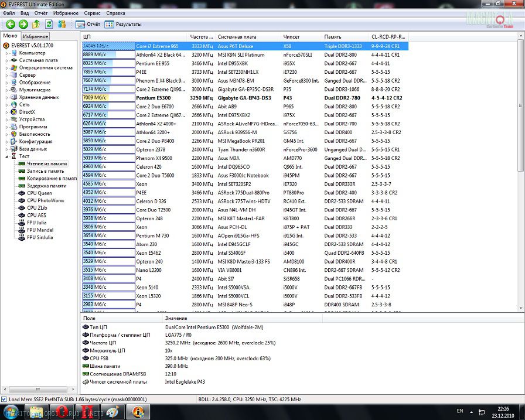Image resolution: width=525 pixels, height=420 pixels.
Task: Open the FPU SinJulia benchmark
Action: click(36, 237)
